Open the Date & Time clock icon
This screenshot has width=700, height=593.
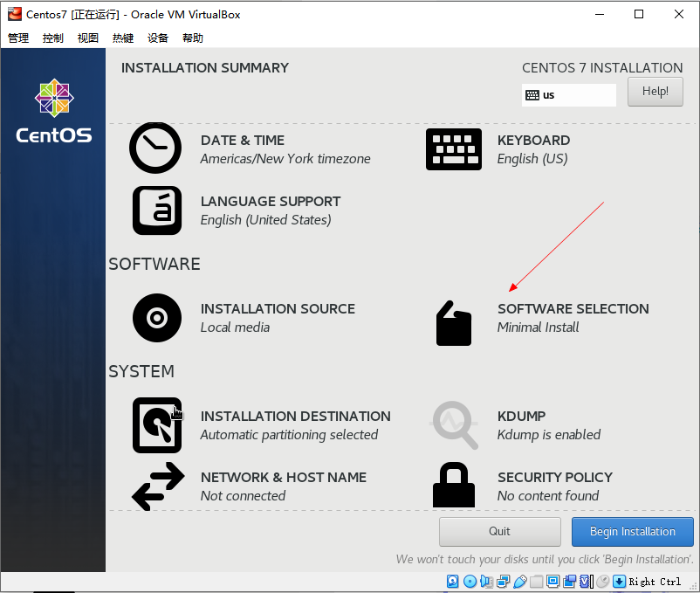coord(155,148)
